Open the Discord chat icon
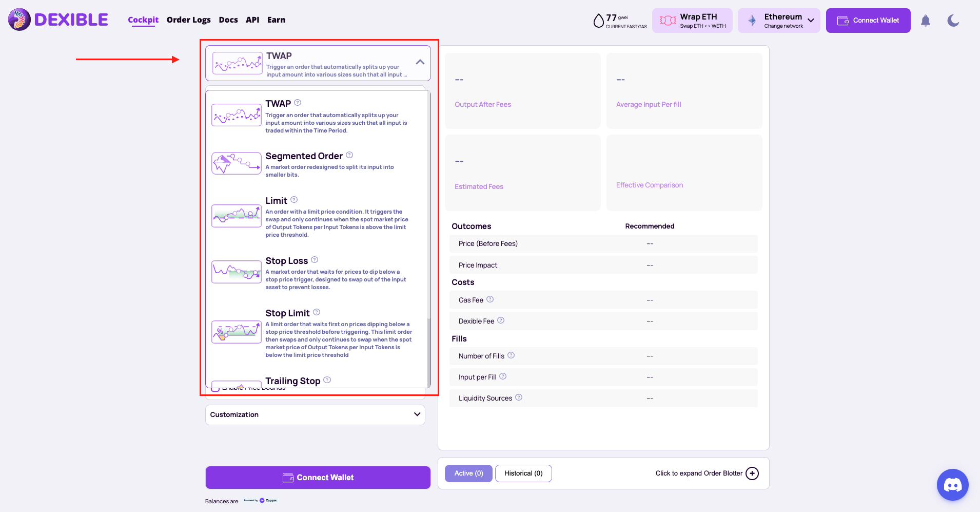 pos(953,485)
